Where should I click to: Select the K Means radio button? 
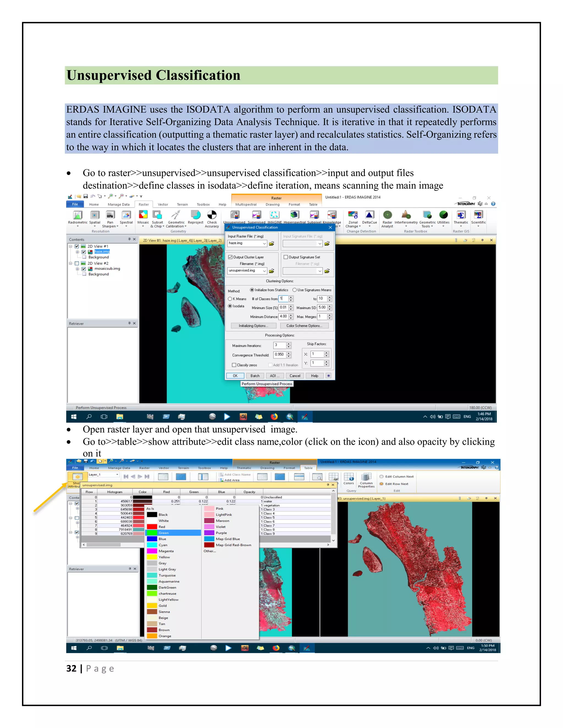[230, 299]
